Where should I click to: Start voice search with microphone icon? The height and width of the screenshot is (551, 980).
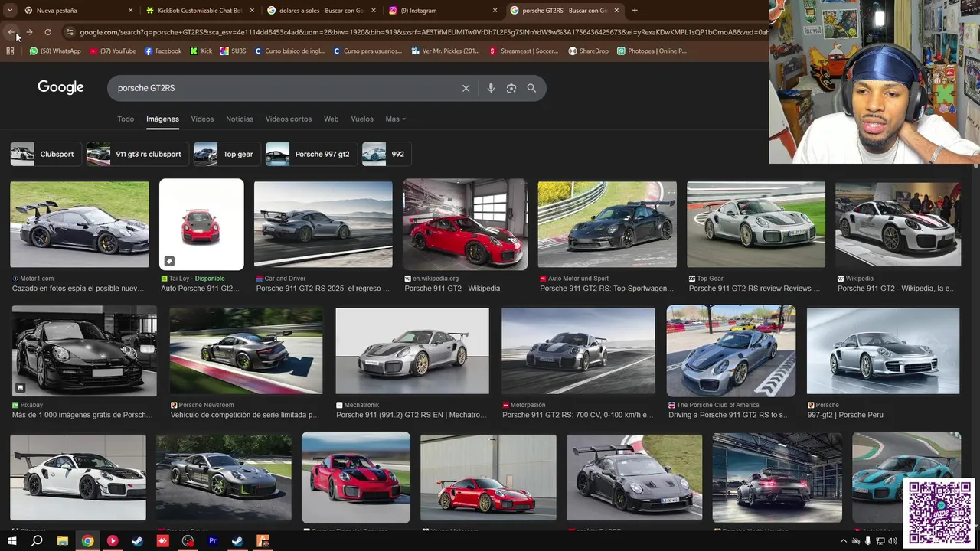pos(491,88)
